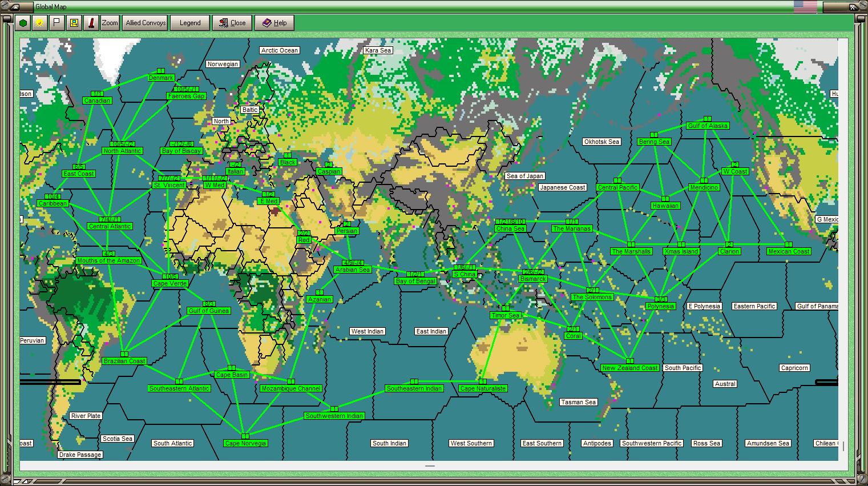
Task: Click the "North Atlantic" zone label
Action: coord(122,151)
